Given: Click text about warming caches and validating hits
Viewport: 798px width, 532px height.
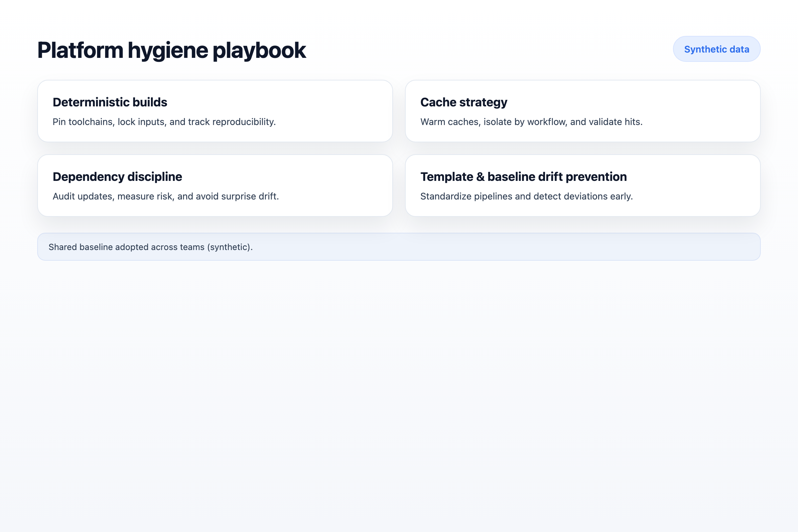Looking at the screenshot, I should pos(531,122).
